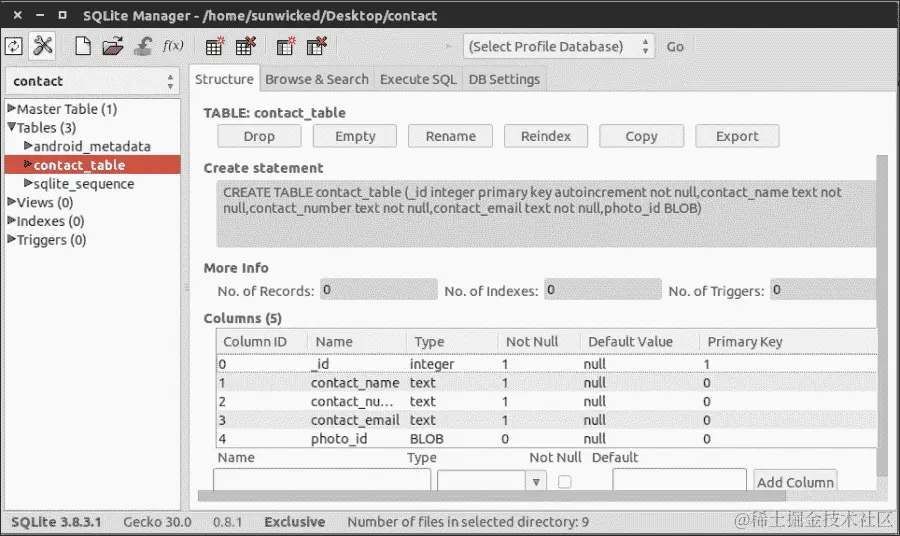This screenshot has width=900, height=536.
Task: Click the Primary Key column header
Action: (x=788, y=341)
